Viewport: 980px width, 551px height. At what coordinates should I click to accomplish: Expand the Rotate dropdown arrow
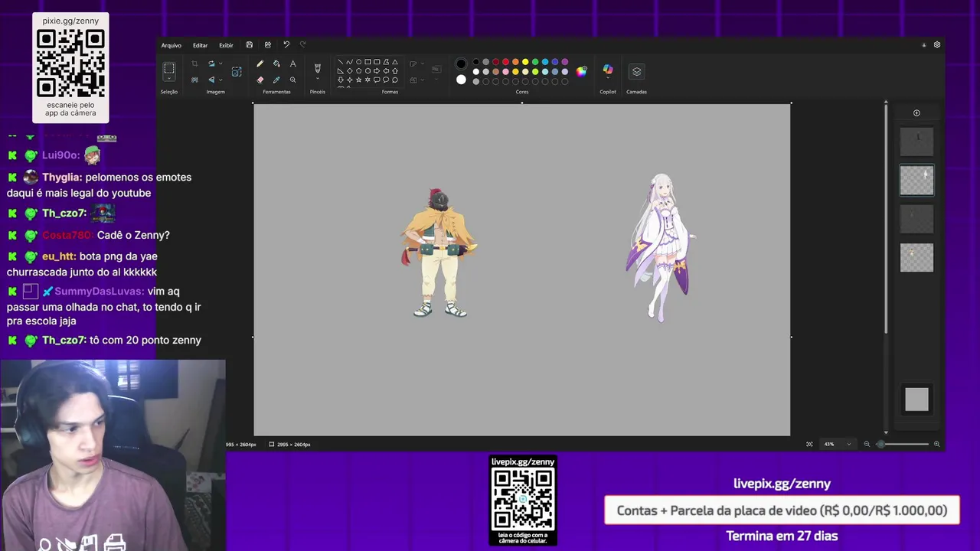(220, 64)
